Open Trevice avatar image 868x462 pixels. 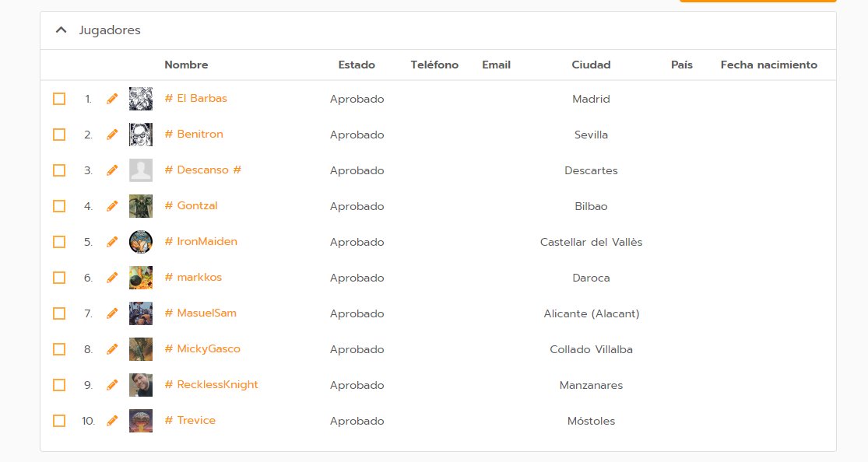pos(141,421)
